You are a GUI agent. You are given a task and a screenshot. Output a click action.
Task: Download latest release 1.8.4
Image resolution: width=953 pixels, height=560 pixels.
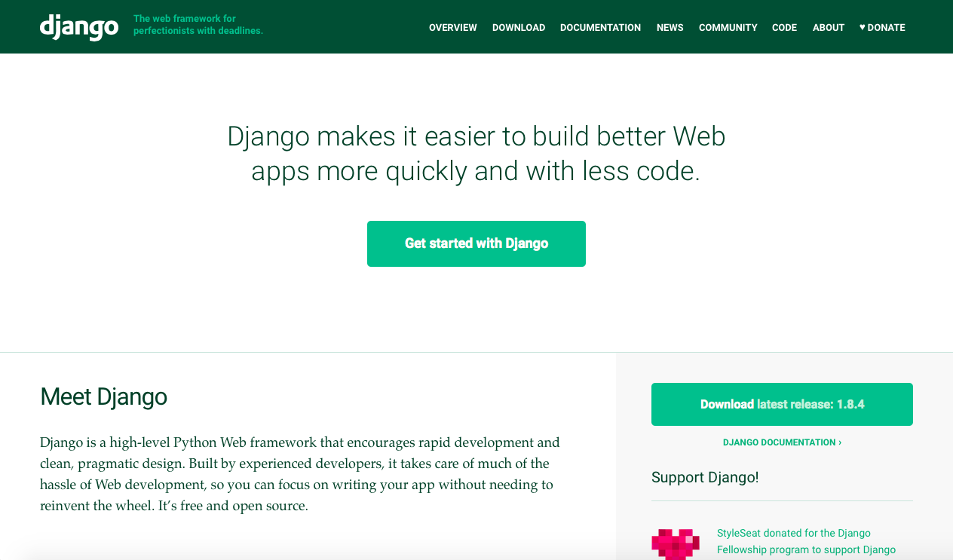point(782,404)
